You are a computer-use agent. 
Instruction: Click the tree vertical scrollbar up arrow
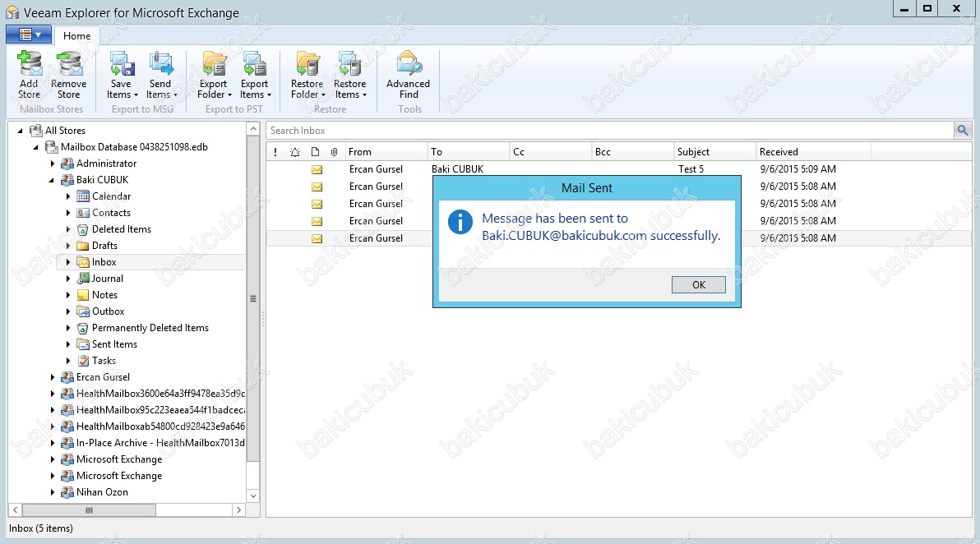click(x=253, y=129)
